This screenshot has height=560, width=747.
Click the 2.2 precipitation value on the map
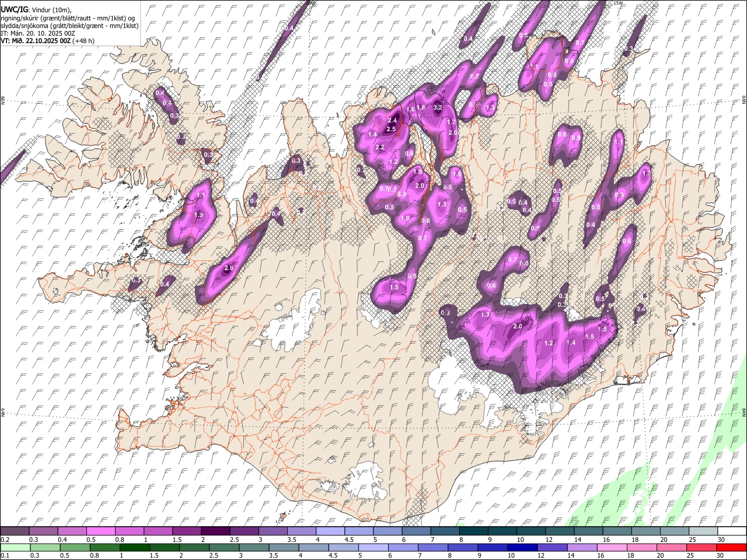click(380, 147)
